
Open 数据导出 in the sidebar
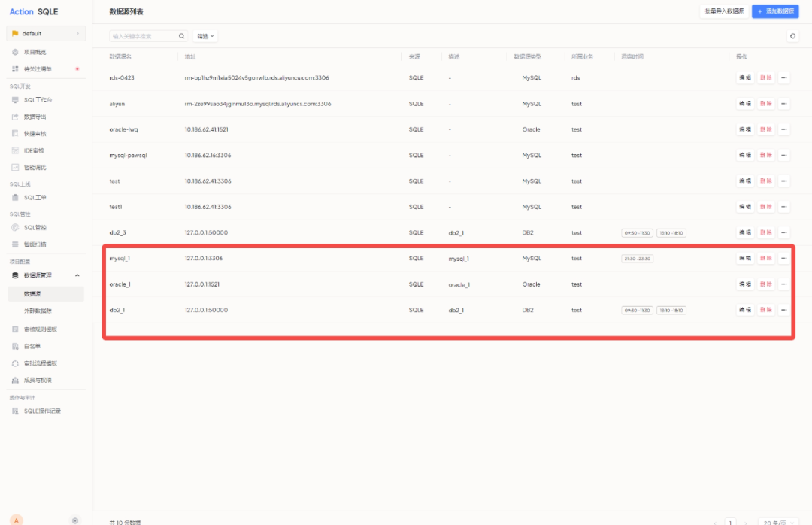click(35, 117)
